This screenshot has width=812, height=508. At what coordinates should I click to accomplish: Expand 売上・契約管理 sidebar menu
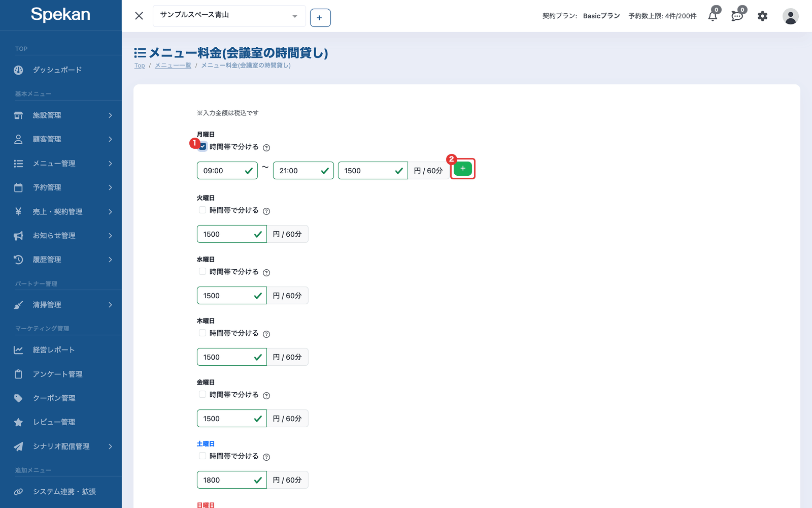[x=61, y=212]
